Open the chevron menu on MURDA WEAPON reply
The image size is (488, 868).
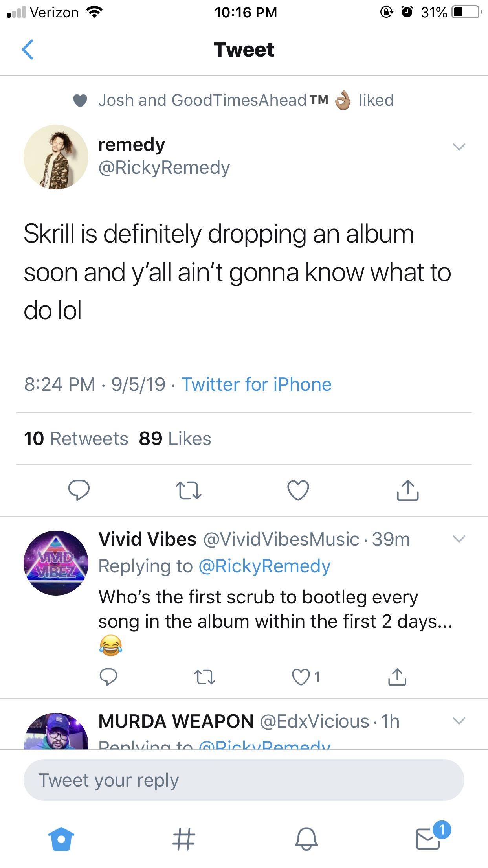(459, 721)
